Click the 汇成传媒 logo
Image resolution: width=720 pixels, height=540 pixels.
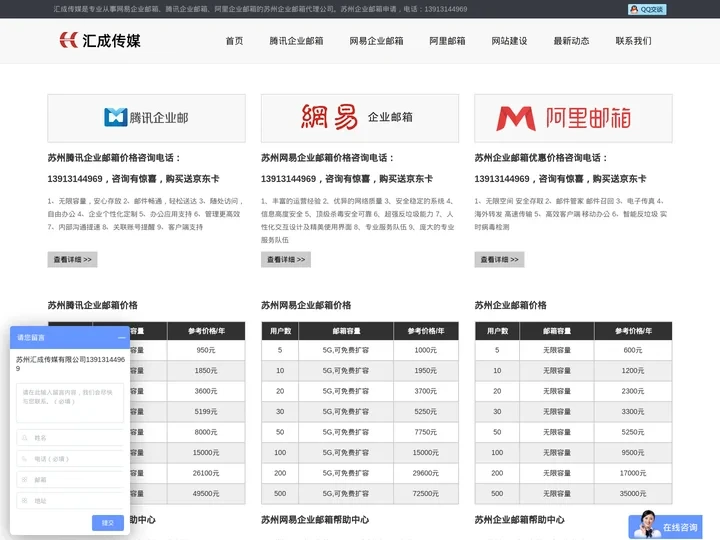point(100,40)
